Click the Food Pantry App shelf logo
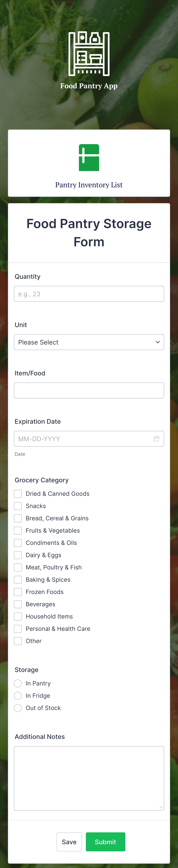The height and width of the screenshot is (868, 178). [89, 54]
